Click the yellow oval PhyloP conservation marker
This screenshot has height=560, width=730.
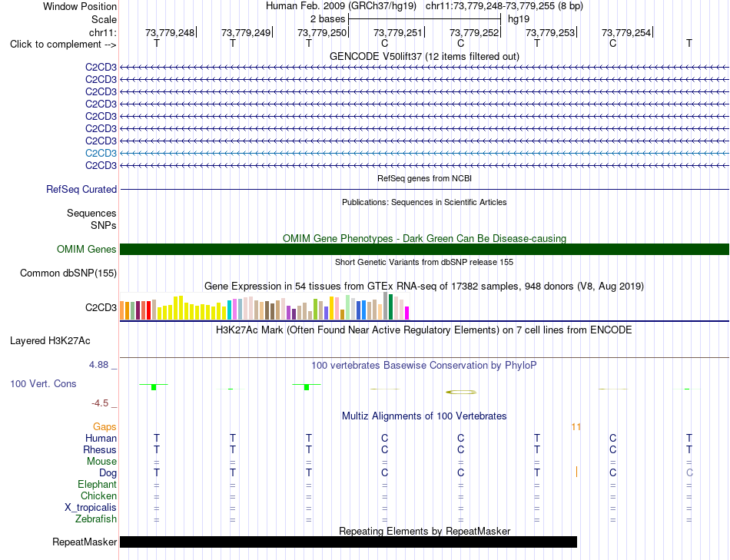pos(461,392)
